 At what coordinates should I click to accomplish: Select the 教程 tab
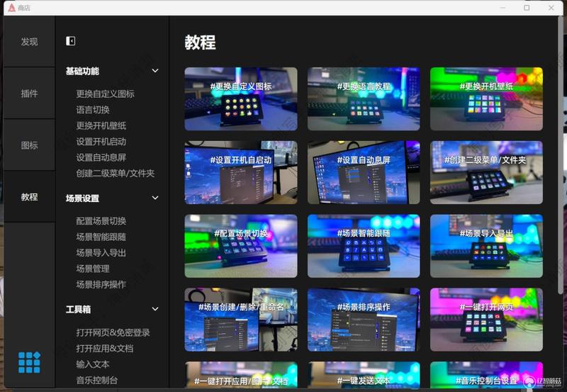(29, 197)
